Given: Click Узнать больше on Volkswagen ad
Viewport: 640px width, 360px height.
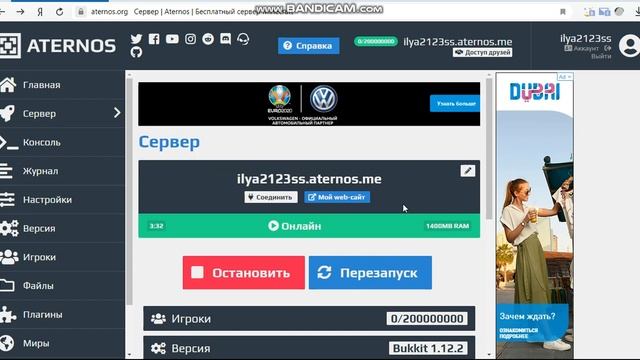Looking at the screenshot, I should point(455,104).
